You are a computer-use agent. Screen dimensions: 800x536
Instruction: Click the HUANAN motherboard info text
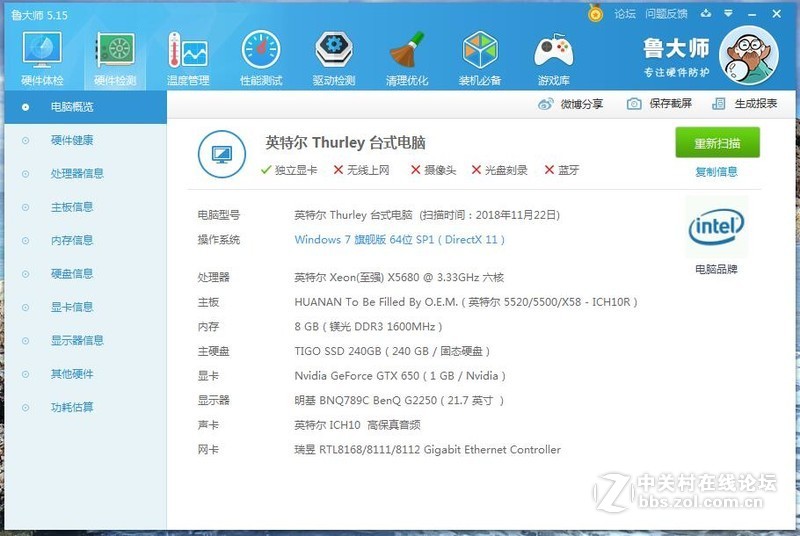click(x=465, y=302)
